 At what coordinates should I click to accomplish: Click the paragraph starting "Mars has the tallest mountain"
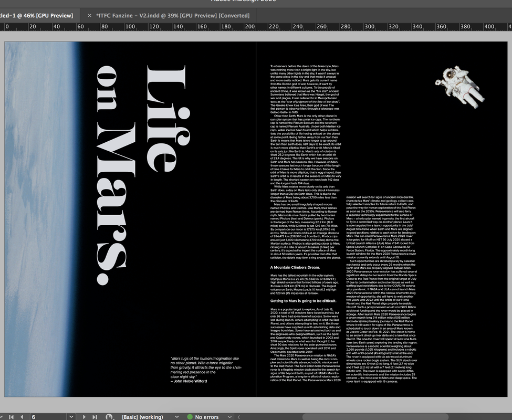[x=304, y=284]
